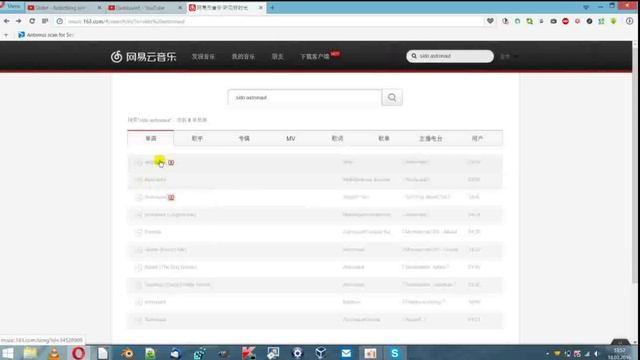Switch to the 歌单 playlists tab
The height and width of the screenshot is (360, 640).
pos(384,138)
